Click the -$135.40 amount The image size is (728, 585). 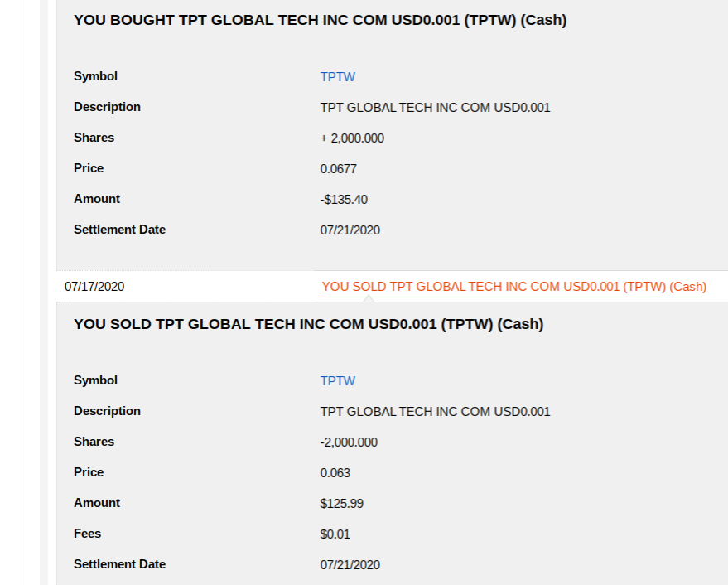(x=344, y=200)
